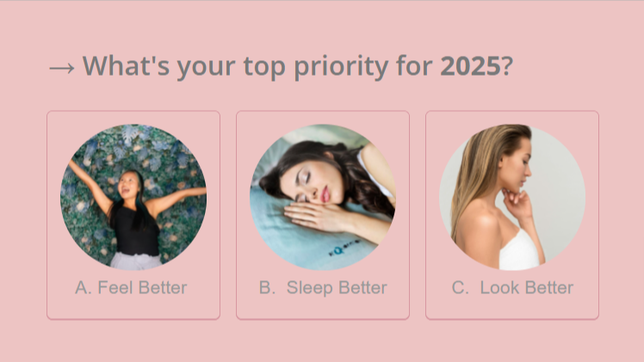This screenshot has height=362, width=644.
Task: Click the pillow logo in the sleeping photo
Action: (x=344, y=248)
